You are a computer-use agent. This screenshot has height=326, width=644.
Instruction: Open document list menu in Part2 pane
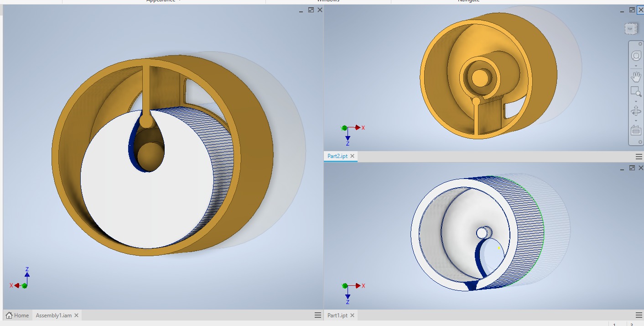639,156
